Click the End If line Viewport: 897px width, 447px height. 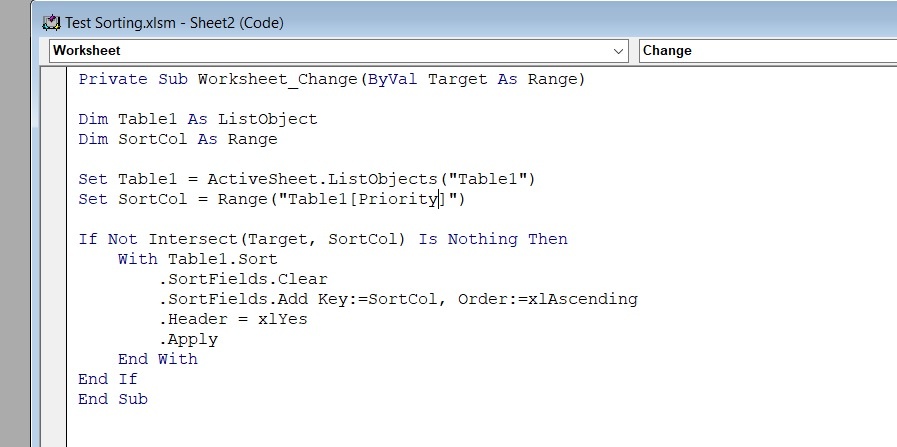click(x=108, y=379)
